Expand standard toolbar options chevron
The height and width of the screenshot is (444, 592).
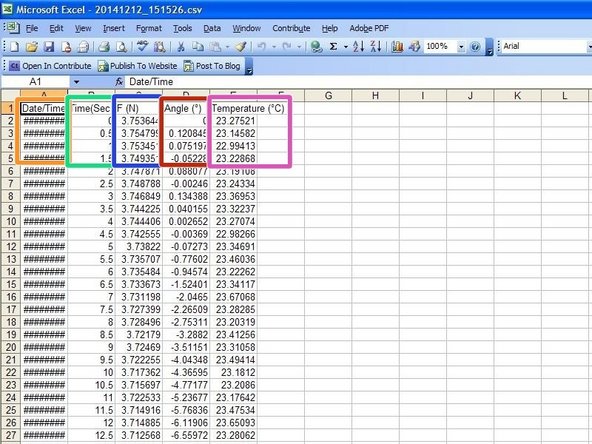(489, 48)
